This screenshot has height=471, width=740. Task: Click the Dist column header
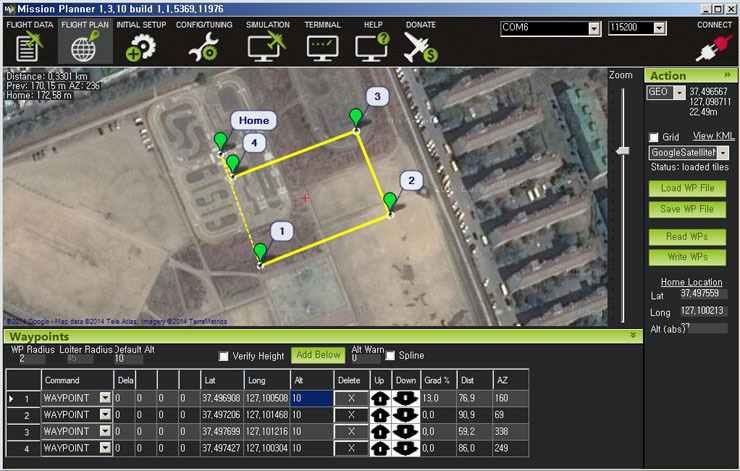pyautogui.click(x=475, y=380)
